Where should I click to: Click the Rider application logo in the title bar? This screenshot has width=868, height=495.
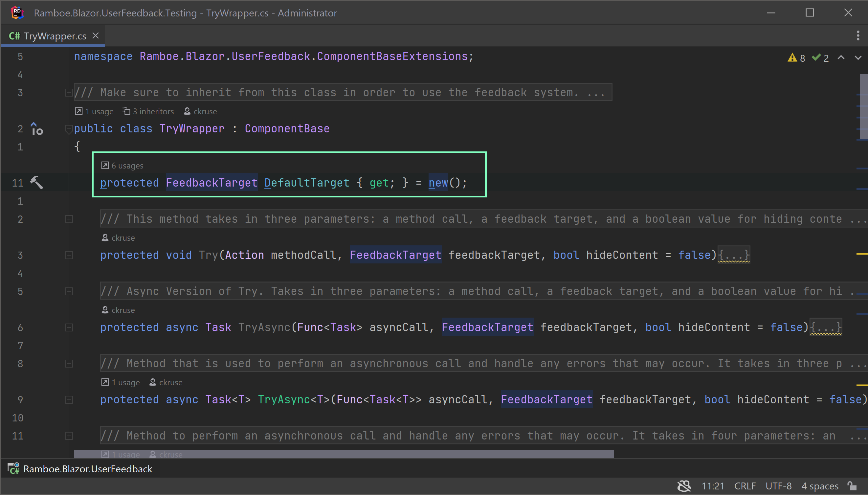tap(17, 12)
